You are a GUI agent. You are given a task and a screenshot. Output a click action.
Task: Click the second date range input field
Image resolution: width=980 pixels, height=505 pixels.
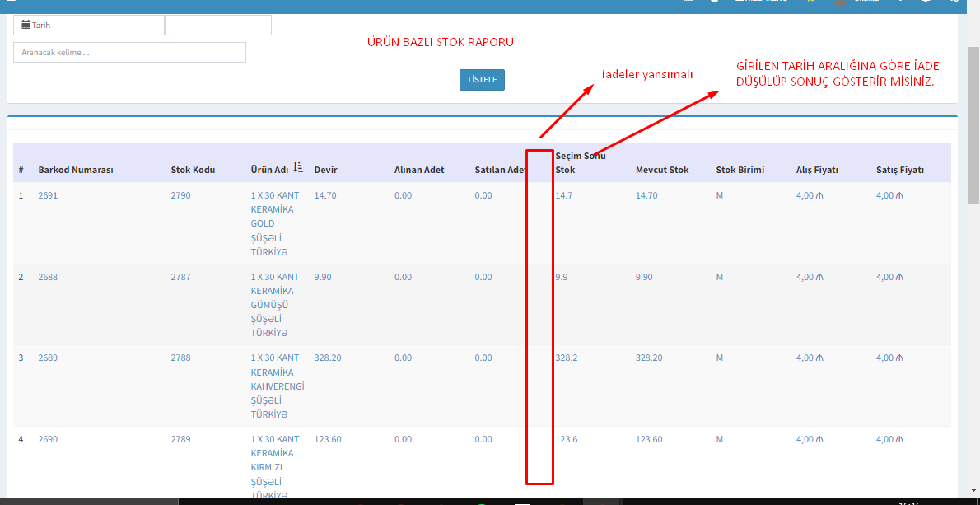point(218,26)
